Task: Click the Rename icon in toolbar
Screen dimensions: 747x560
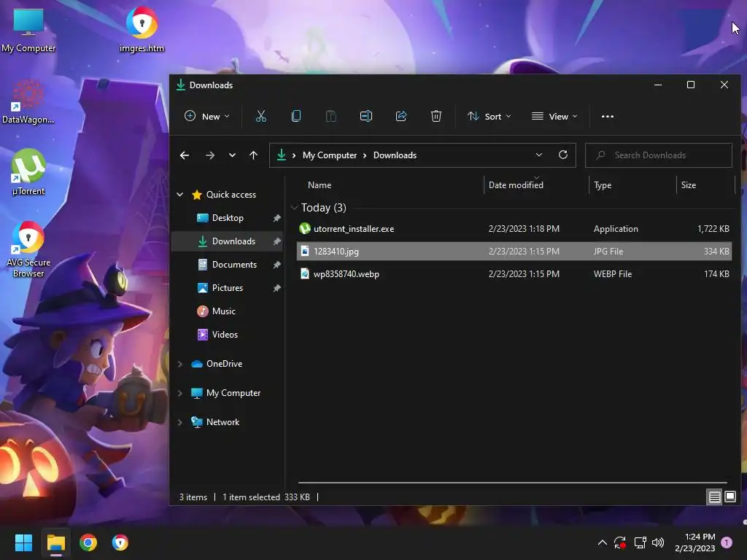Action: 366,116
